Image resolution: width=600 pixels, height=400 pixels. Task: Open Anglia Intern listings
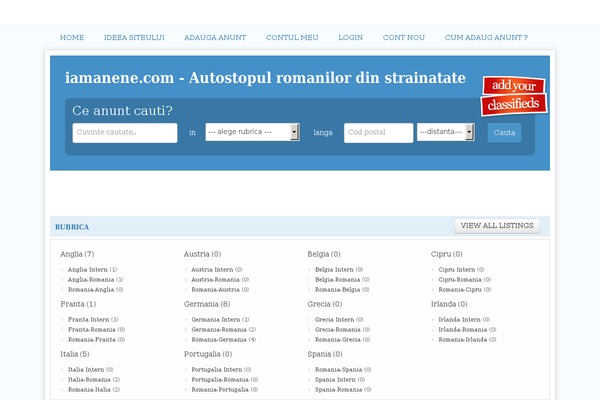pyautogui.click(x=92, y=269)
